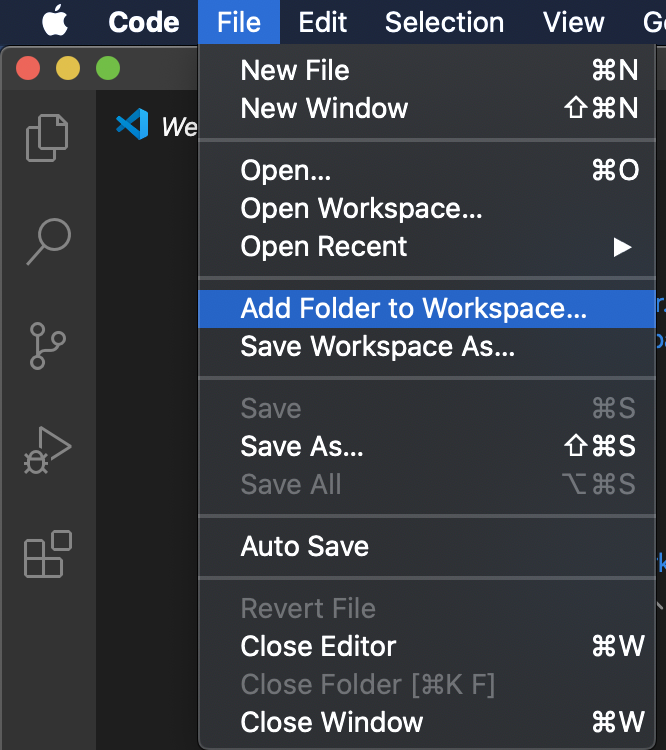The image size is (666, 750).
Task: Click the VS Code logo on Welcome tab
Action: (x=132, y=124)
